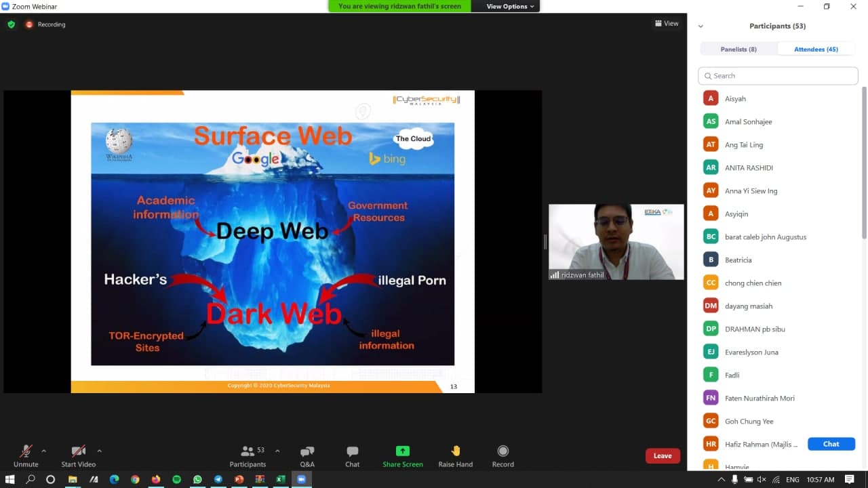Click ridzwan fathil's video thumbnail

click(616, 242)
